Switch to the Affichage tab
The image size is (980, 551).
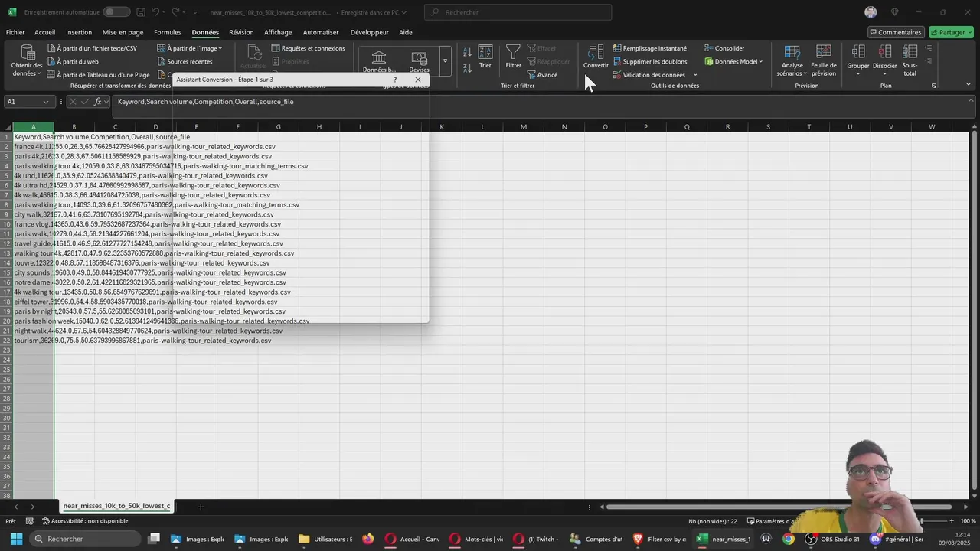point(278,32)
